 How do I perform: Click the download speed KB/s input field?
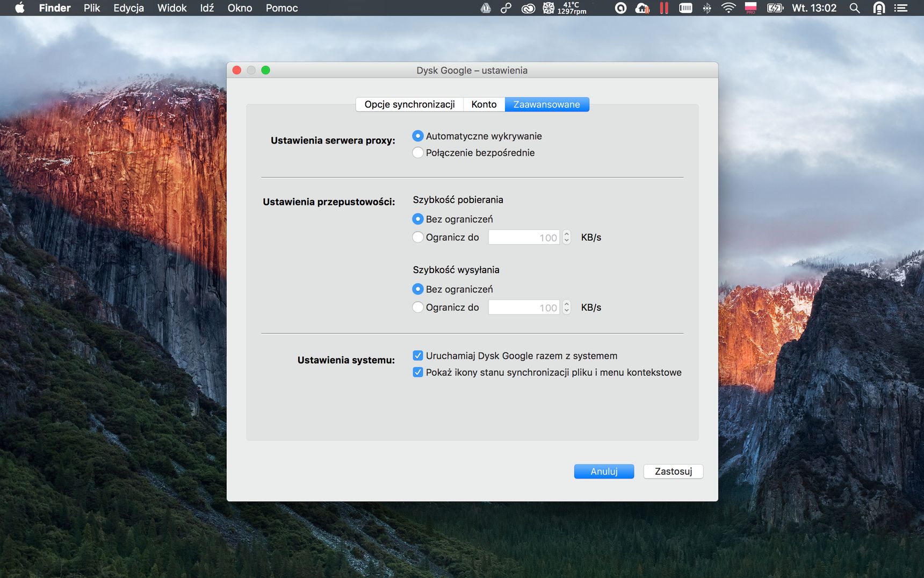coord(524,237)
